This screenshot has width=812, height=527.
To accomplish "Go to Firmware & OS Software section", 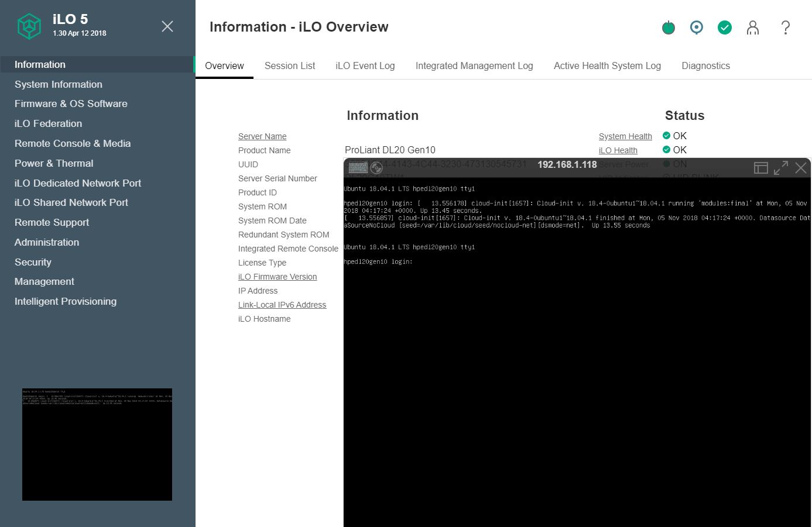I will coord(71,104).
